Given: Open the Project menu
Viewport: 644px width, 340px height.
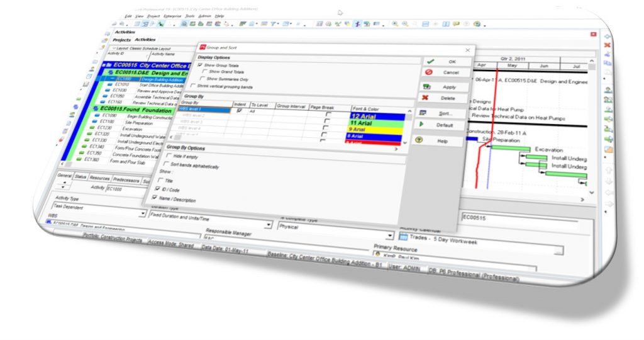Looking at the screenshot, I should point(153,16).
